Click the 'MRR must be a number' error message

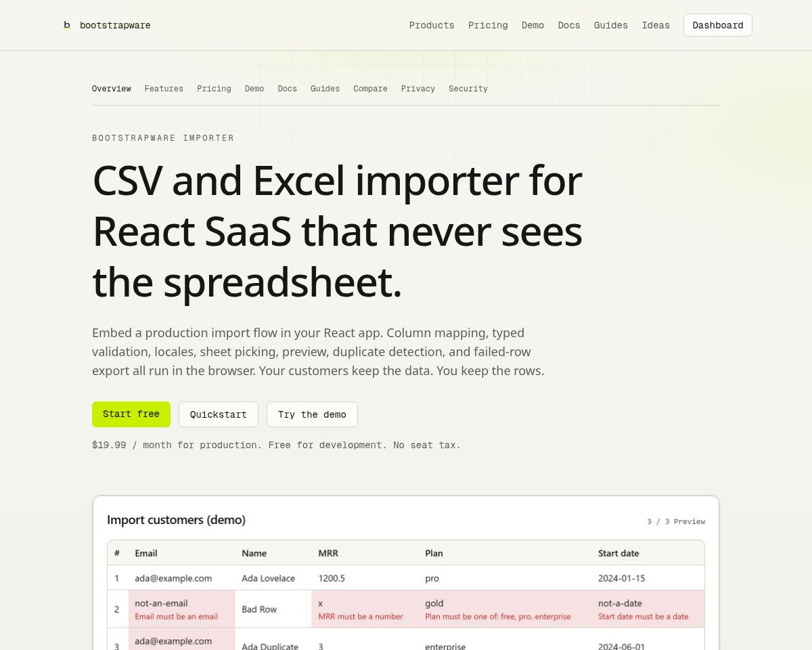(x=361, y=617)
